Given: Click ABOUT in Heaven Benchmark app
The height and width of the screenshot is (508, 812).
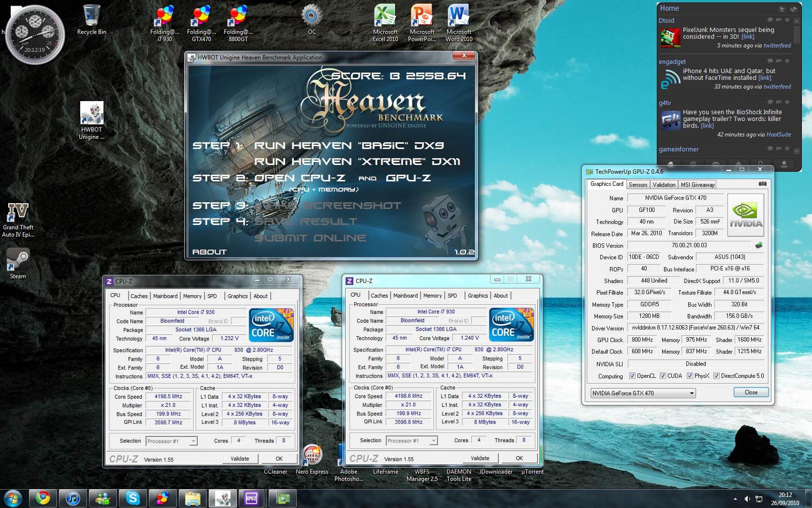Looking at the screenshot, I should (x=209, y=252).
